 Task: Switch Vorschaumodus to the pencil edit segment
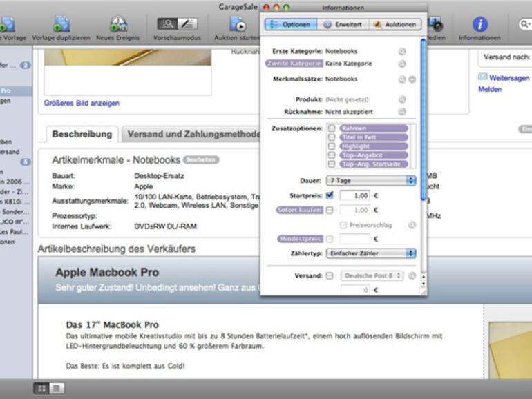click(x=187, y=23)
